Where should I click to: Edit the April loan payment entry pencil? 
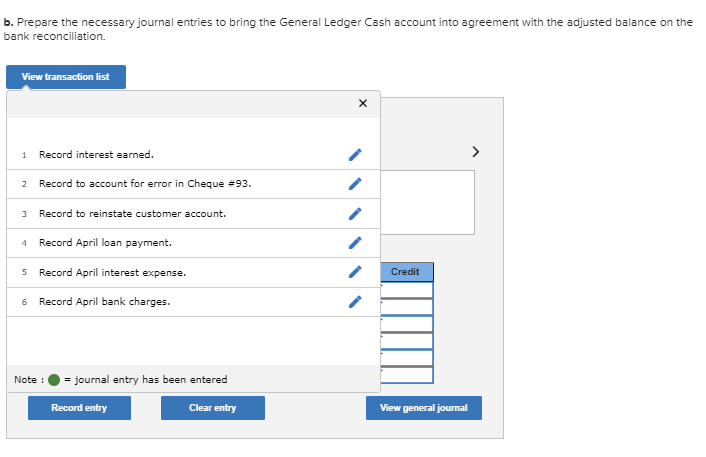click(355, 243)
